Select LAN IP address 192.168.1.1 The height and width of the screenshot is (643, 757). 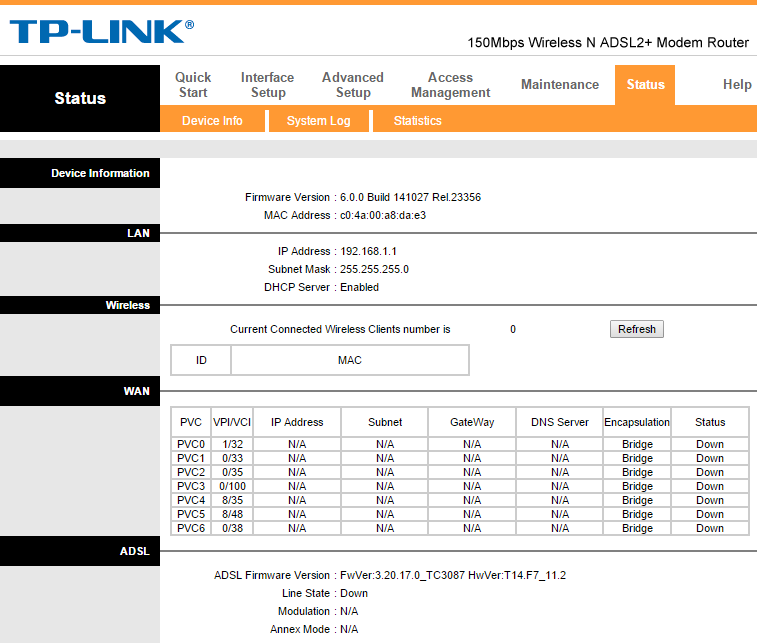[368, 252]
